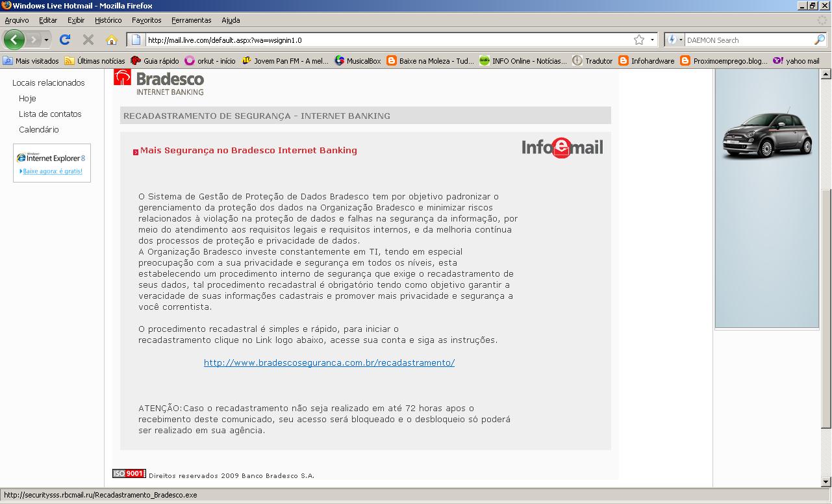Open the INFO Online - Notícias bookmark
Viewport: 832px width, 504px height.
(x=523, y=61)
